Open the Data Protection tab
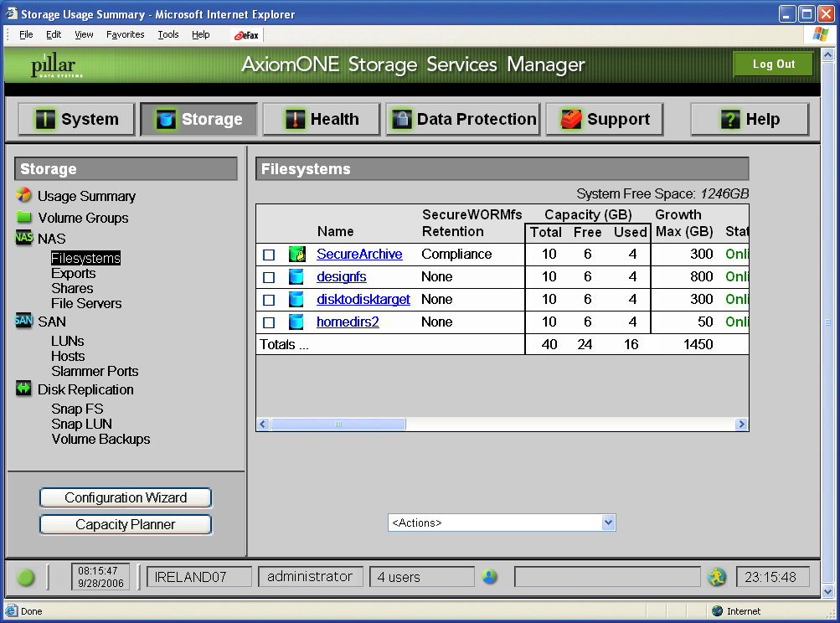840x623 pixels. (x=463, y=119)
